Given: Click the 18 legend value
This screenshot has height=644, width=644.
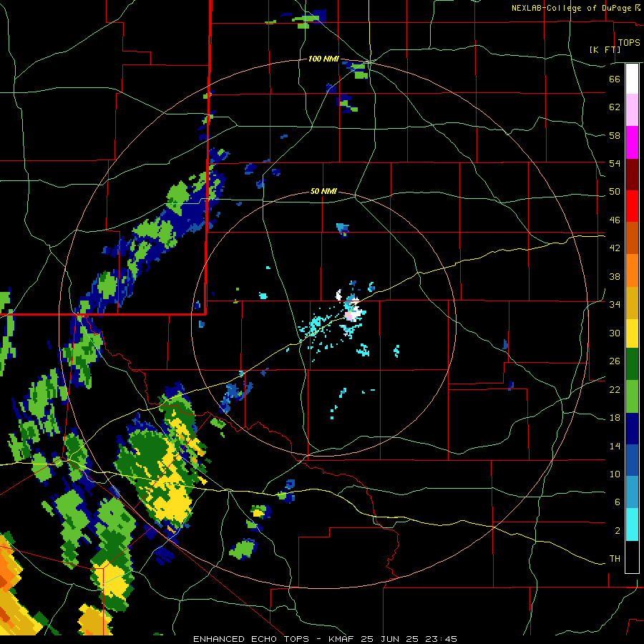Looking at the screenshot, I should click(615, 418).
